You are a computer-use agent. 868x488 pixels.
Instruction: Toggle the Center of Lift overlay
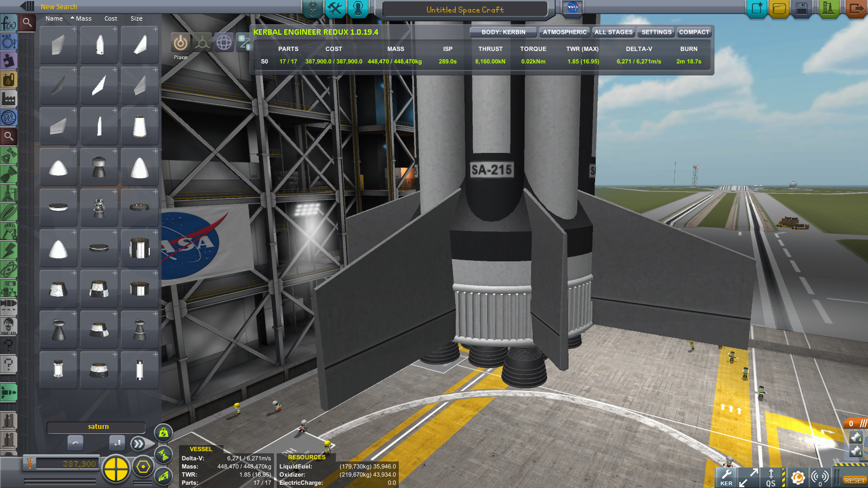click(x=163, y=477)
